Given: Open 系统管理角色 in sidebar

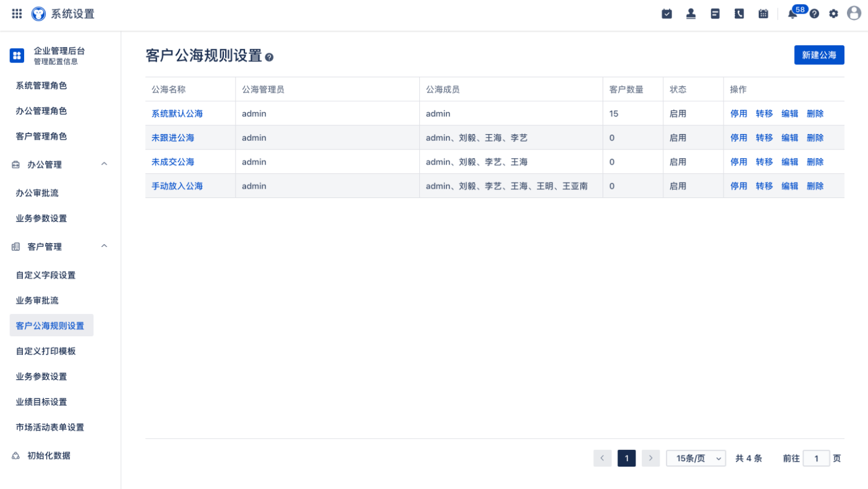Looking at the screenshot, I should [42, 86].
